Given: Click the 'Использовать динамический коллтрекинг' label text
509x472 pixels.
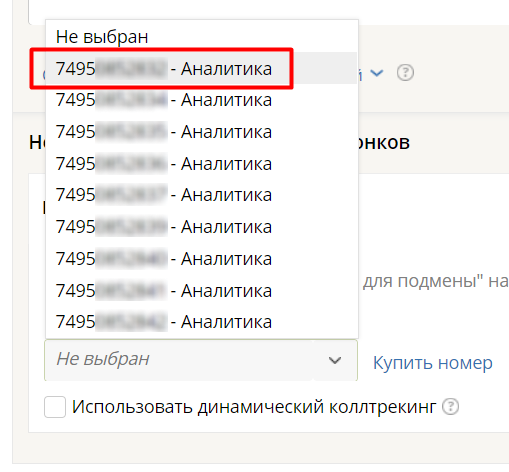Looking at the screenshot, I should click(x=254, y=407).
